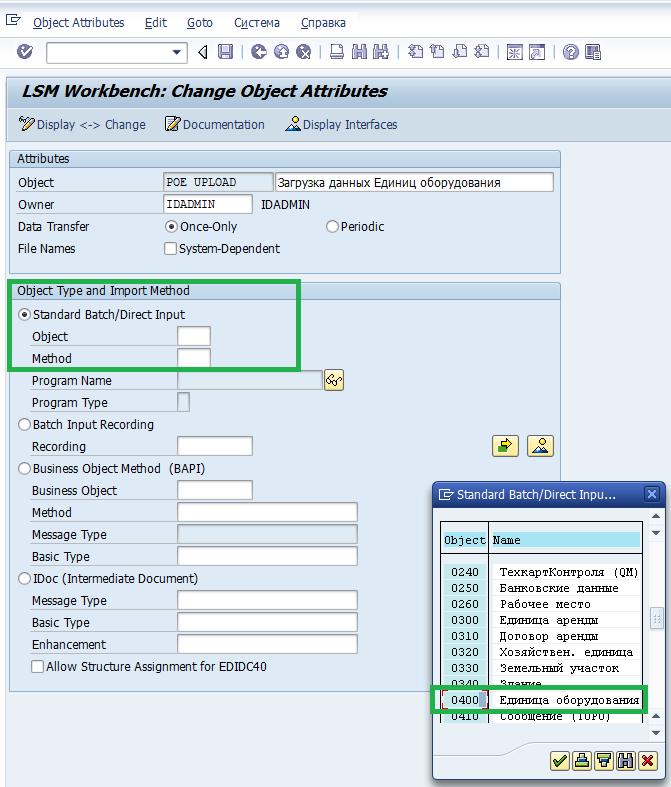Screen dimensions: 671x787
Task: Select row 0320 Хозяйствен. единица
Action: click(x=542, y=652)
